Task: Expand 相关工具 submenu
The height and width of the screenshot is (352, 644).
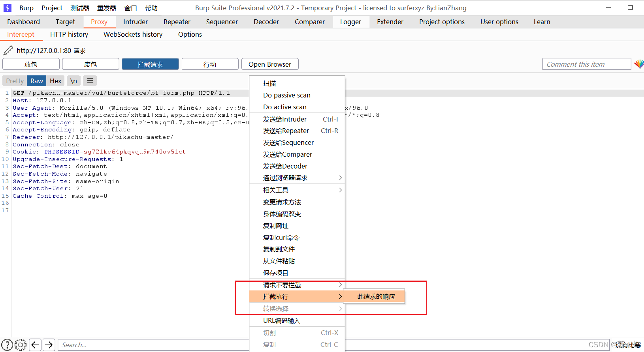Action: click(297, 190)
